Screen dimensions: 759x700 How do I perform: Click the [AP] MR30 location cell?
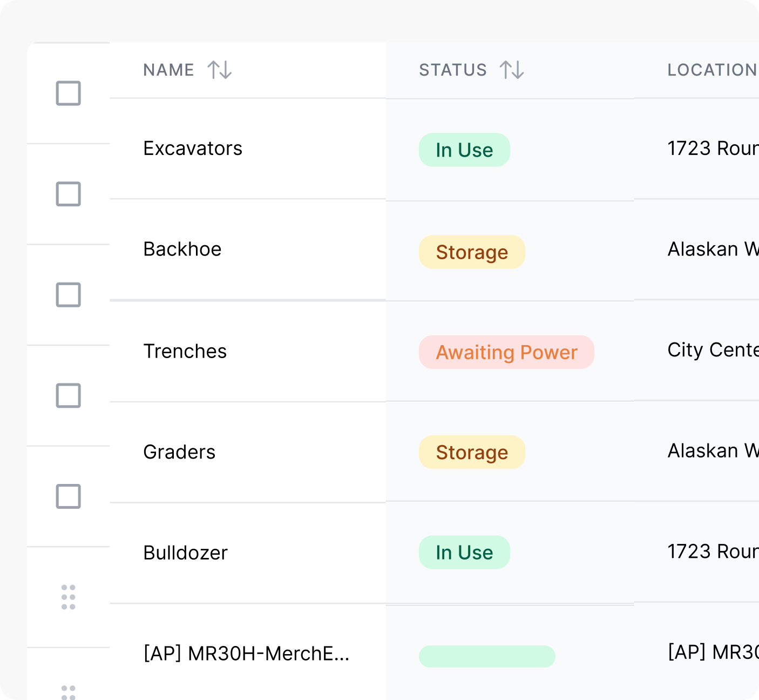(x=713, y=652)
